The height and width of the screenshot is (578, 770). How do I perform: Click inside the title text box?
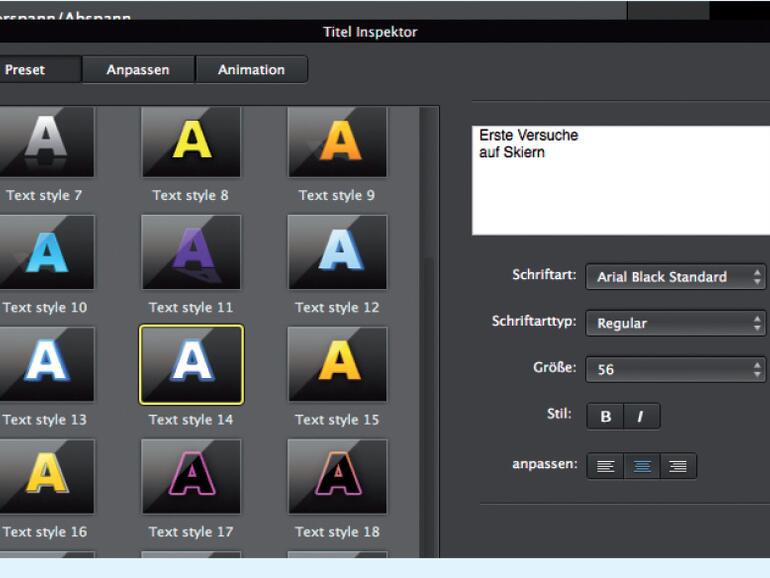click(x=621, y=181)
